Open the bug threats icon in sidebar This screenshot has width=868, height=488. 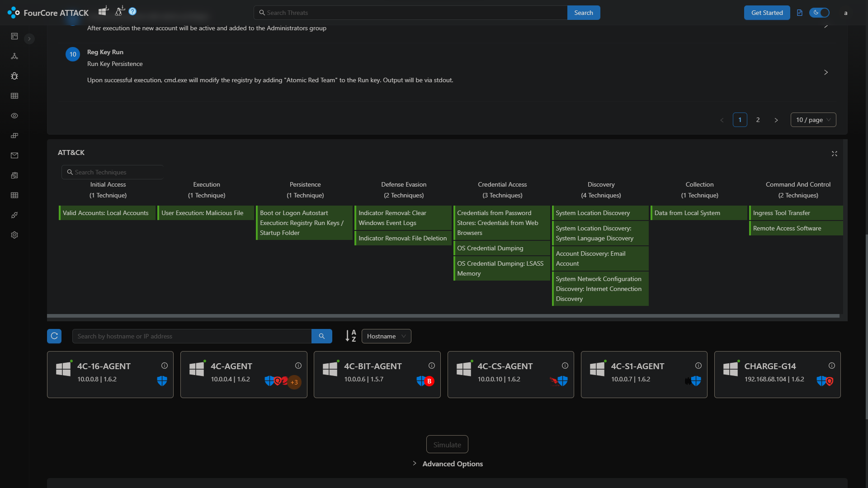pos(14,76)
